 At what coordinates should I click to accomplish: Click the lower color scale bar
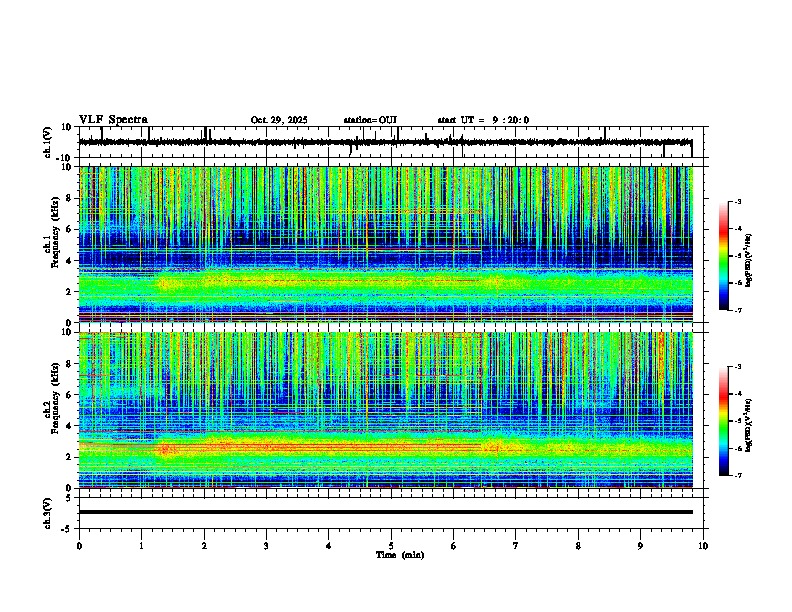[724, 421]
